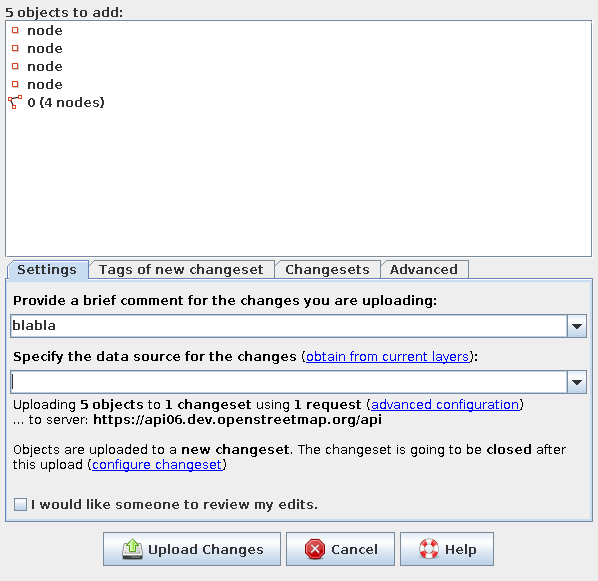The width and height of the screenshot is (598, 581).
Task: Click the first node's red square icon
Action: (x=15, y=30)
